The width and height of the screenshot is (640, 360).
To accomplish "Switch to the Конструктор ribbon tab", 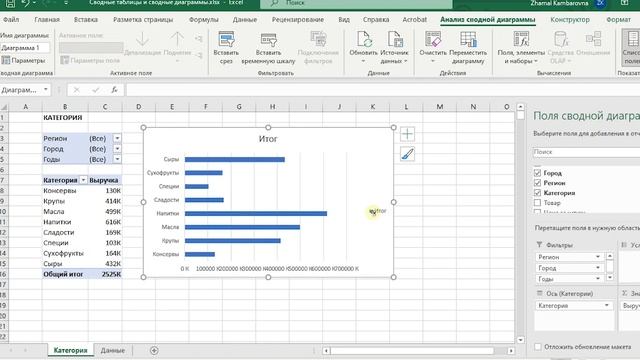I will (570, 20).
